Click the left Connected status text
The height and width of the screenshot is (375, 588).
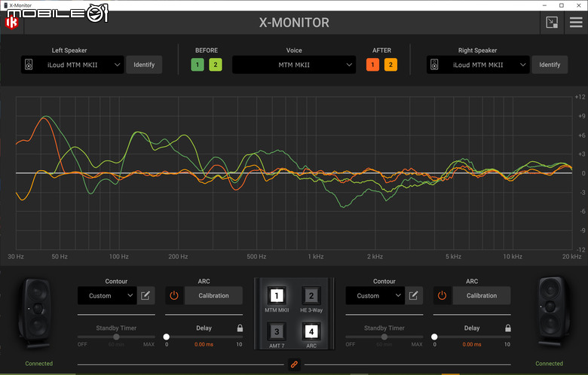pyautogui.click(x=39, y=364)
